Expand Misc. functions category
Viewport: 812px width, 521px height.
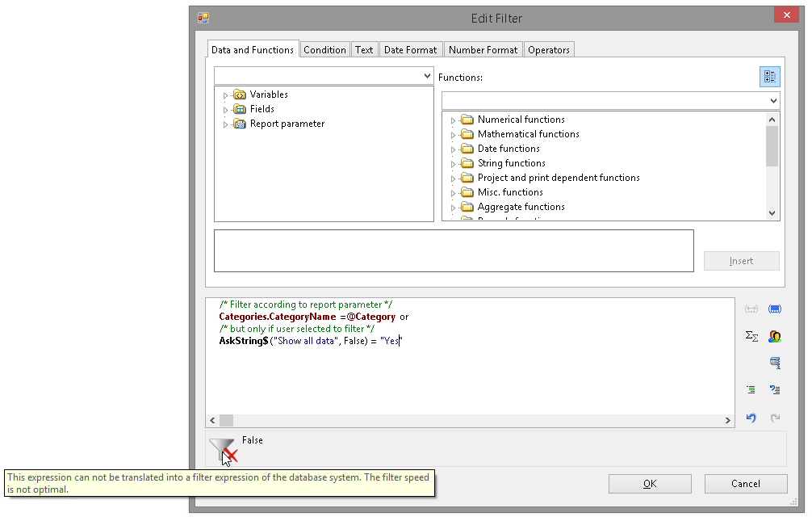point(453,193)
